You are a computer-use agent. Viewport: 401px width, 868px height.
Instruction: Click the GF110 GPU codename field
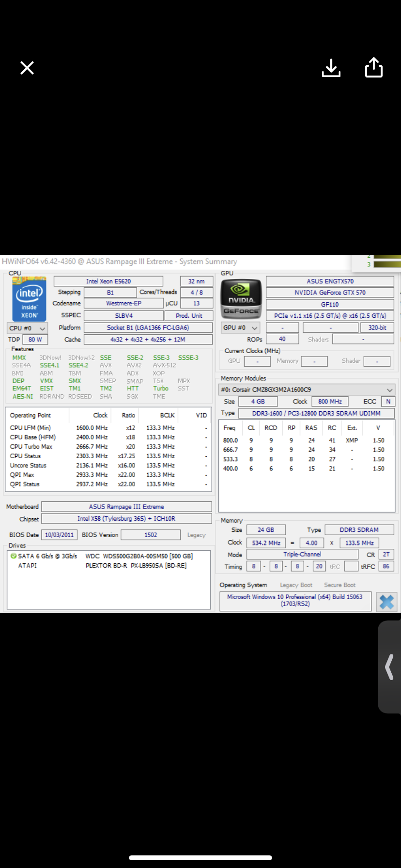(x=330, y=305)
